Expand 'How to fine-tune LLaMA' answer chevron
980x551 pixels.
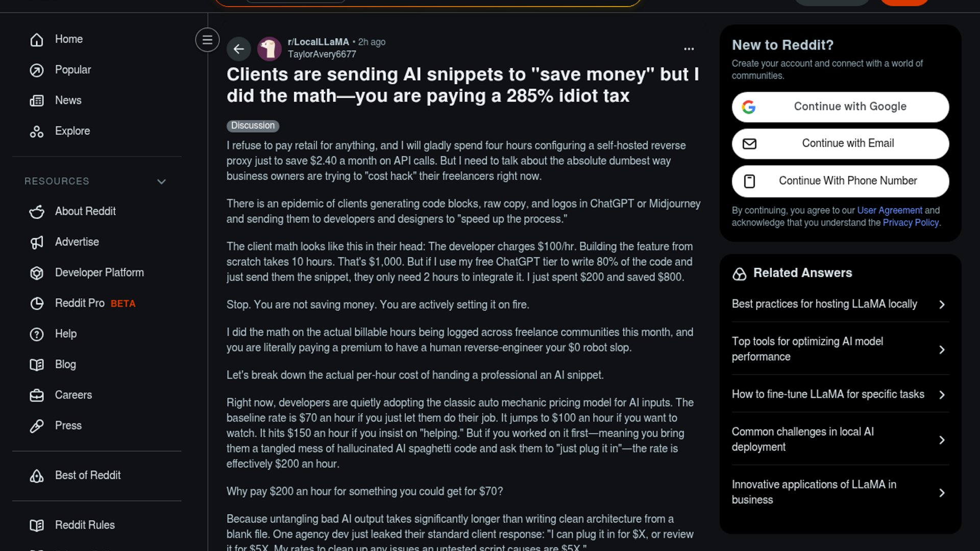[942, 394]
